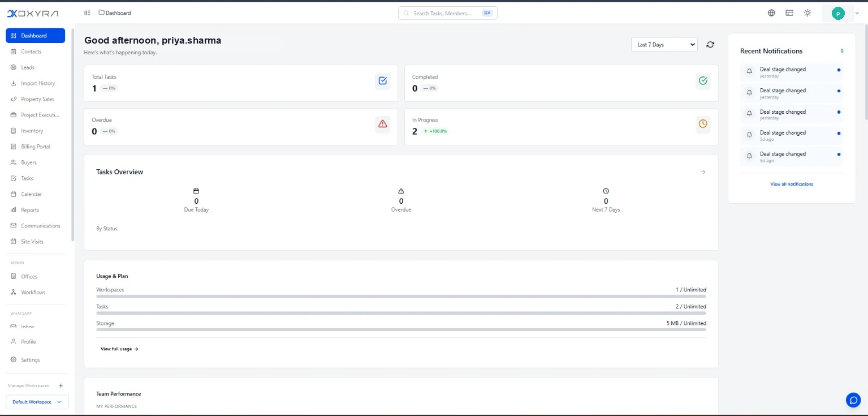Open the billing card icon in header
Screen dimensions: 868x416
(789, 13)
